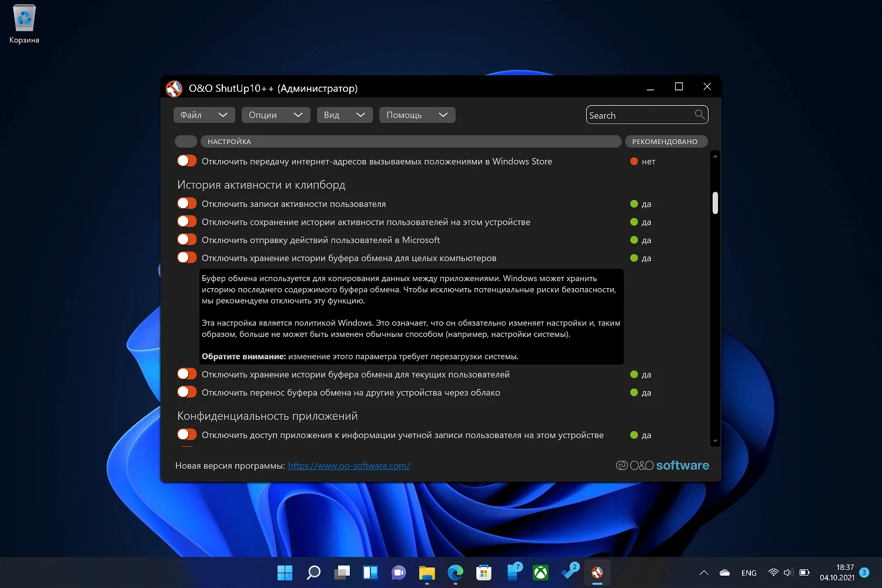Expand 'Отключить доступ приложения к информации' row
Screen dimensions: 882x588
pos(402,435)
